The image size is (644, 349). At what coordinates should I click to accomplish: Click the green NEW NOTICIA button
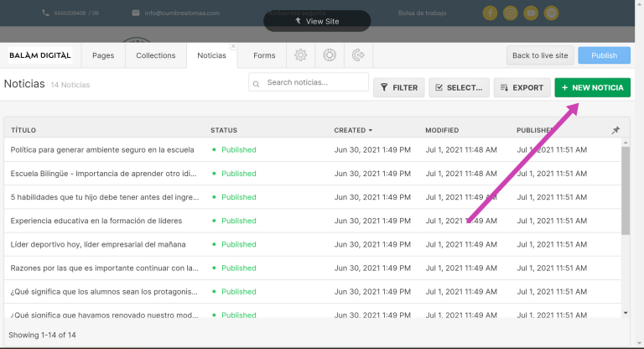click(x=592, y=87)
